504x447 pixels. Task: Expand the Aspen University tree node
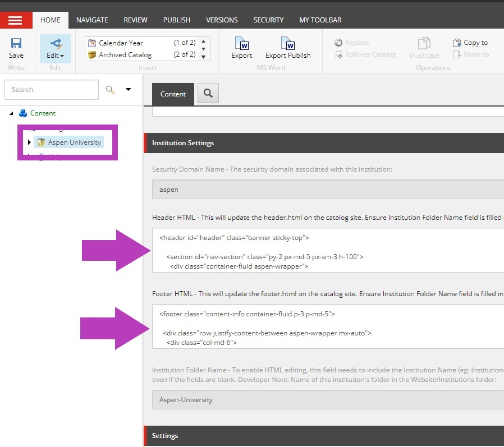coord(29,142)
